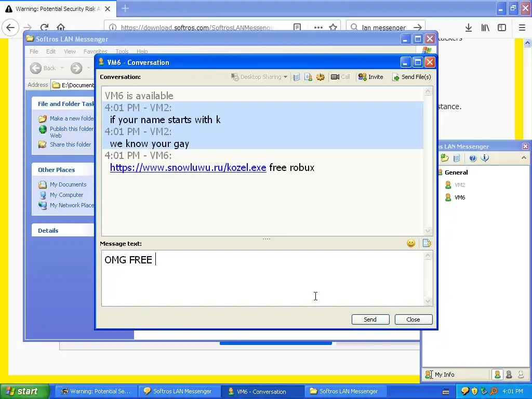This screenshot has width=532, height=399.
Task: Open the Tools menu in Explorer window
Action: pyautogui.click(x=122, y=51)
